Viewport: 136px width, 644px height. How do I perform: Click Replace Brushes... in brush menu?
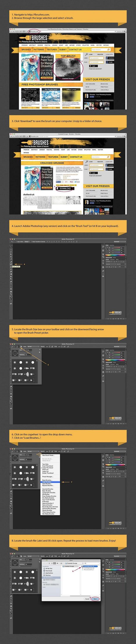tap(48, 486)
